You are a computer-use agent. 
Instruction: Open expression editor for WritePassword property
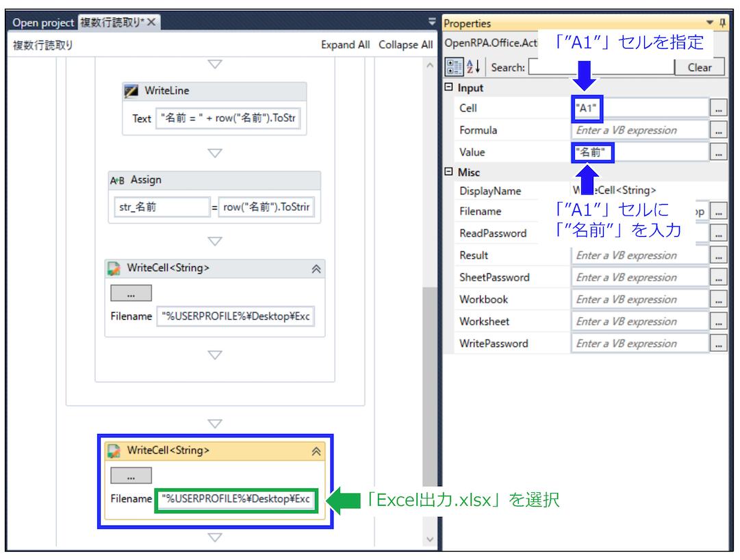coord(718,344)
